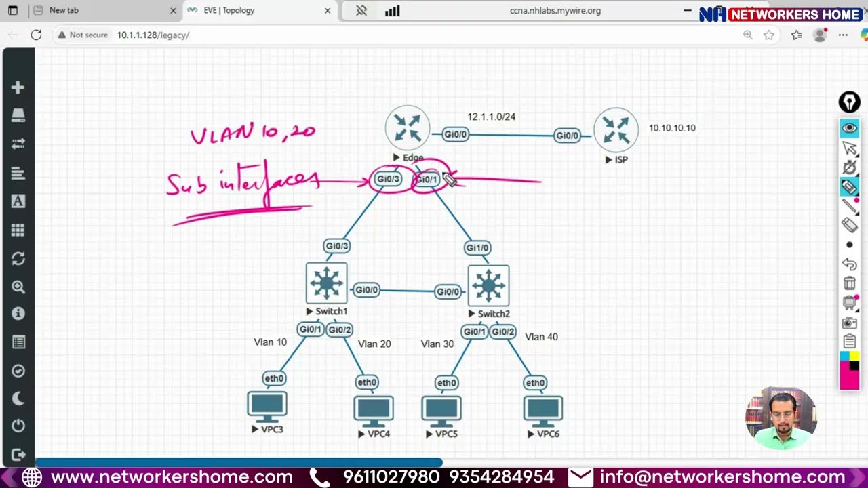Toggle night mode moon icon

[18, 398]
